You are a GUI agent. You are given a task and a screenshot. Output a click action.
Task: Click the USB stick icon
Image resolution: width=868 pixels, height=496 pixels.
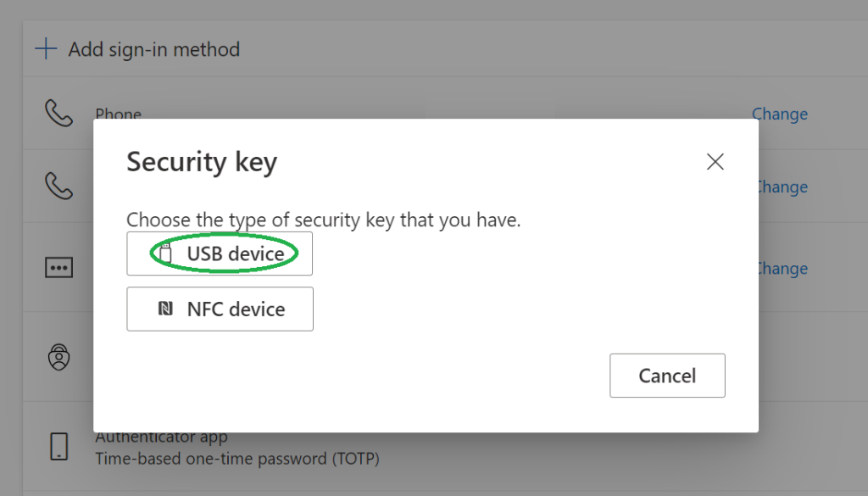coord(165,253)
